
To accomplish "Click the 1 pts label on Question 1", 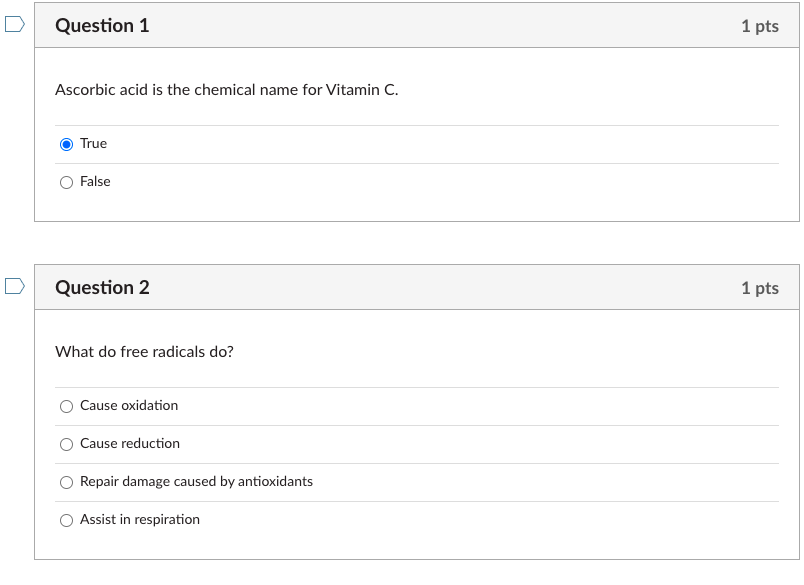I will (x=759, y=26).
